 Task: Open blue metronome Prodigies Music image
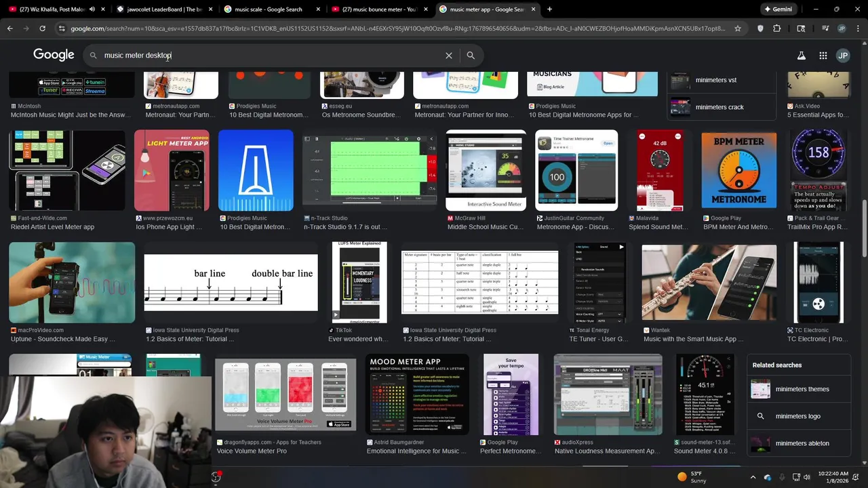(256, 170)
